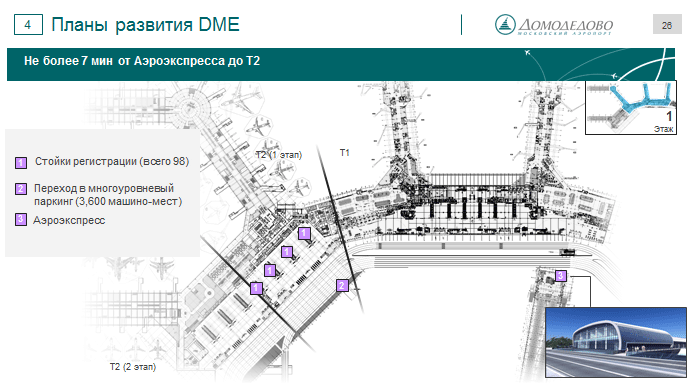Click the topmost purple marker 1 on the plan
This screenshot has height=387, width=689.
pos(304,233)
